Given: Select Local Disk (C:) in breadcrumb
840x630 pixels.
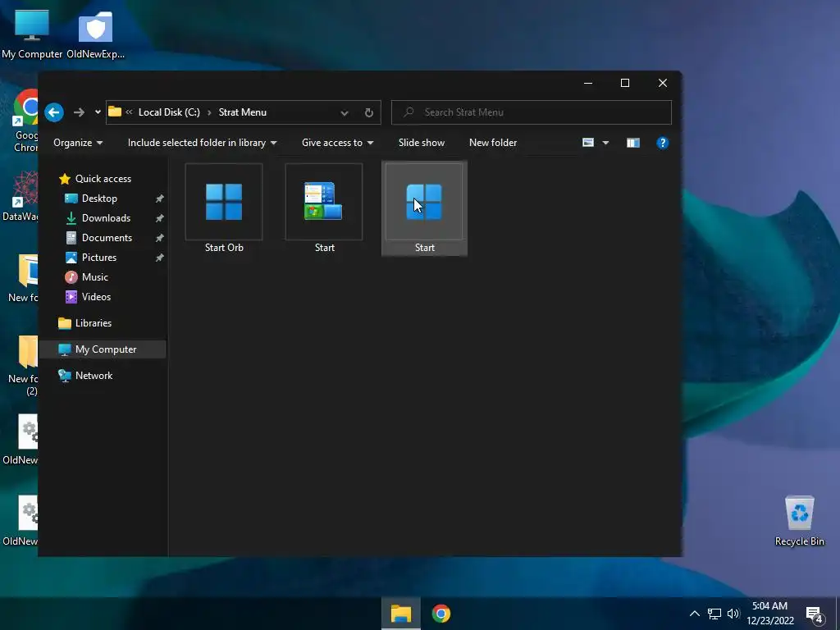Looking at the screenshot, I should (x=169, y=112).
